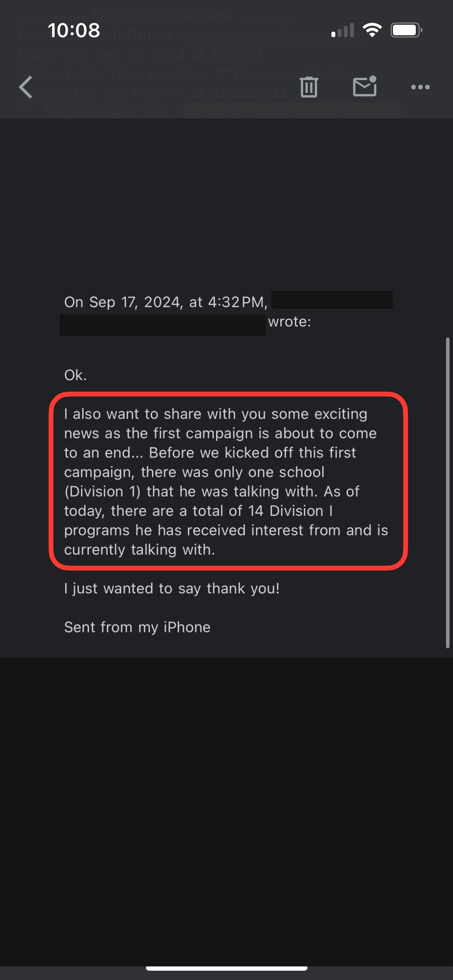Image resolution: width=453 pixels, height=980 pixels.
Task: Tap the cellular signal bars icon
Action: (x=343, y=31)
